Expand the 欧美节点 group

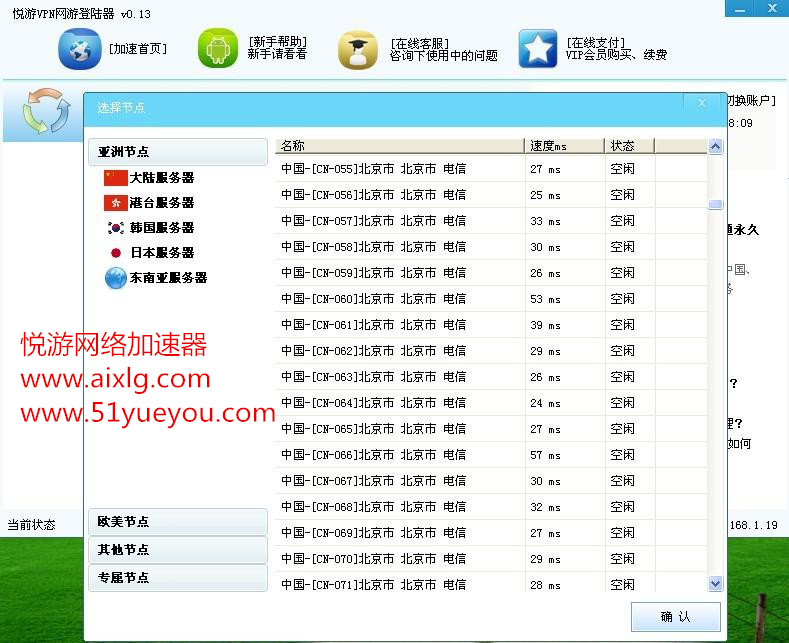coord(178,522)
